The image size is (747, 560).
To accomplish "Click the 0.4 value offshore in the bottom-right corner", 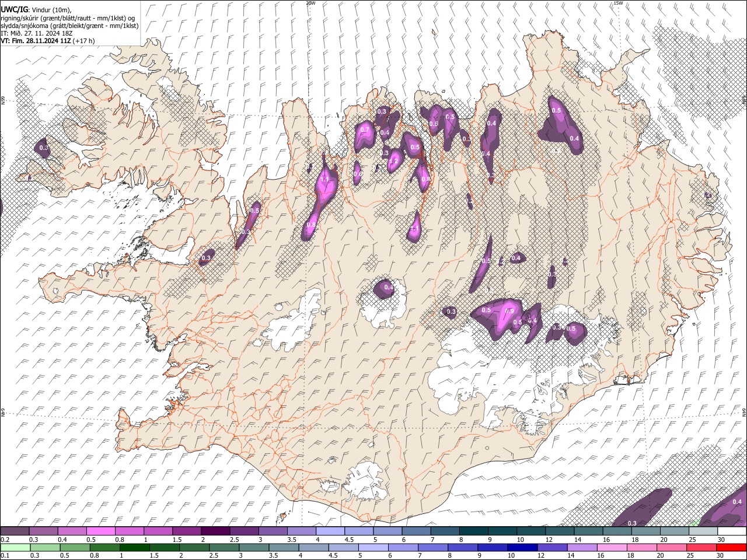I will click(x=736, y=502).
